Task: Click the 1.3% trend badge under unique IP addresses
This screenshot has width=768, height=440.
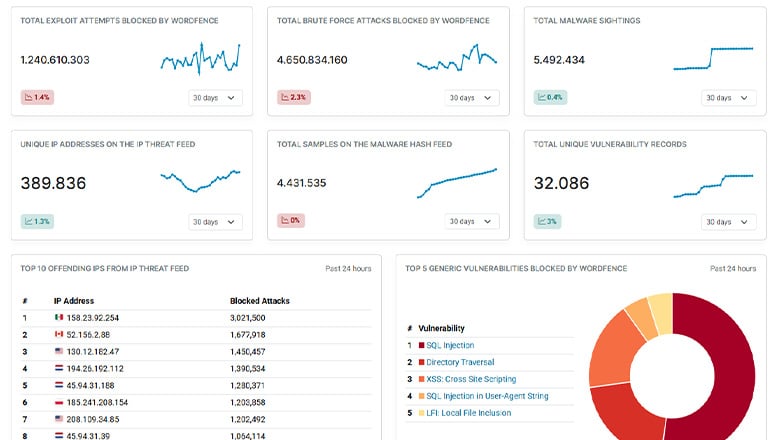Action: [37, 221]
